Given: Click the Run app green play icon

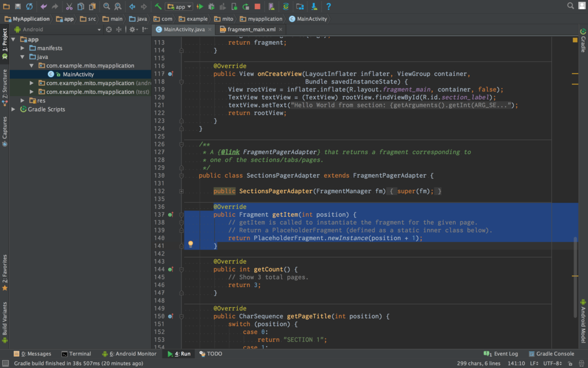Looking at the screenshot, I should click(200, 6).
